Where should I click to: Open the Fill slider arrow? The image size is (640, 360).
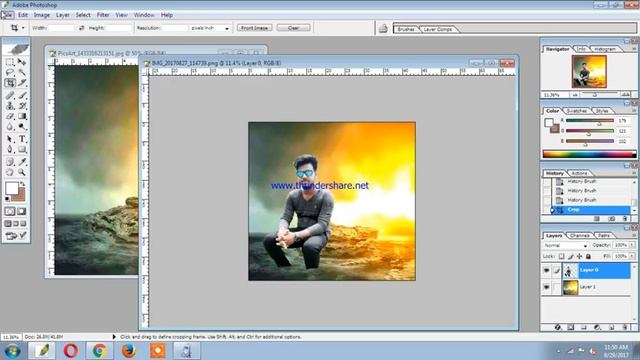[632, 256]
